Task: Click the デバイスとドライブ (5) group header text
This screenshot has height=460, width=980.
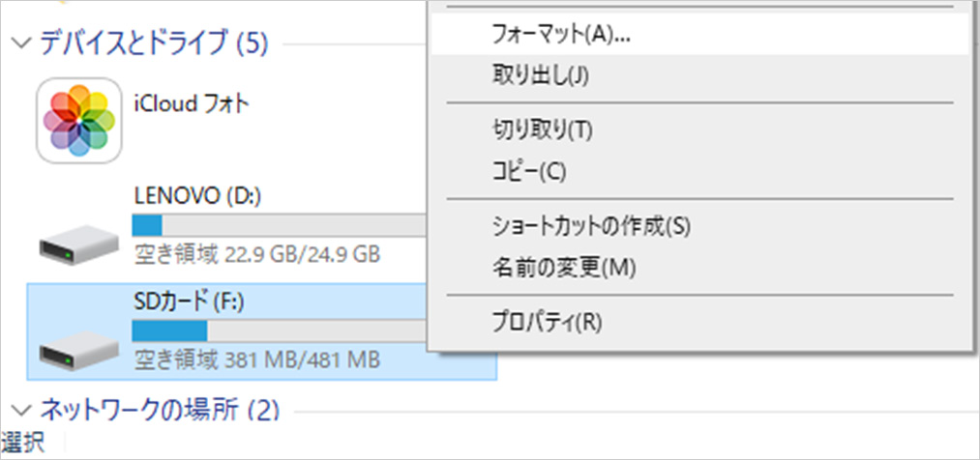Action: pyautogui.click(x=153, y=43)
